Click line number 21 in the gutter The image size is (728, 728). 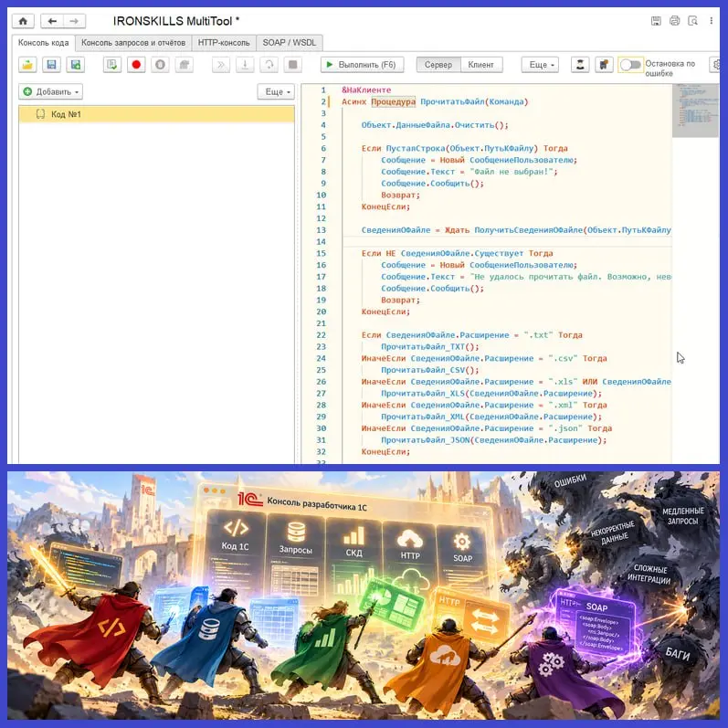point(321,323)
